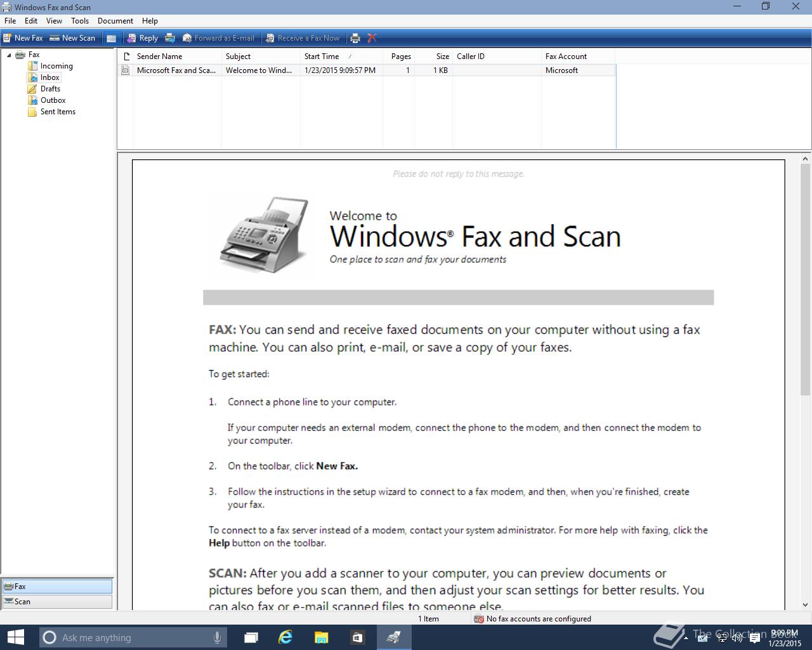Click the Cortana microphone icon
This screenshot has height=650, width=812.
(x=217, y=637)
